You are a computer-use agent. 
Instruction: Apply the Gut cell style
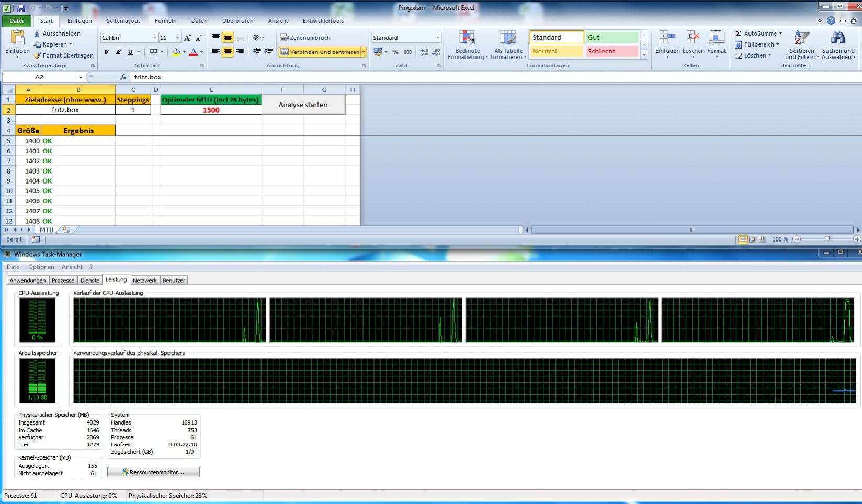[x=612, y=37]
